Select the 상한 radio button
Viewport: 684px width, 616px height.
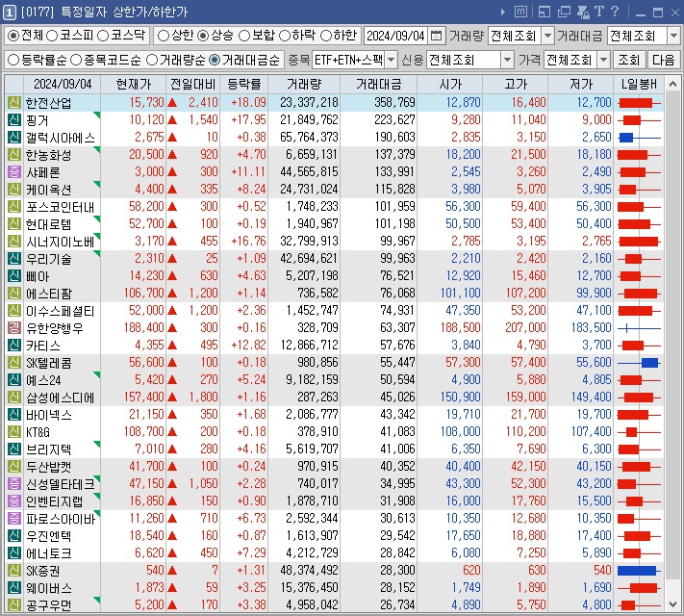164,36
